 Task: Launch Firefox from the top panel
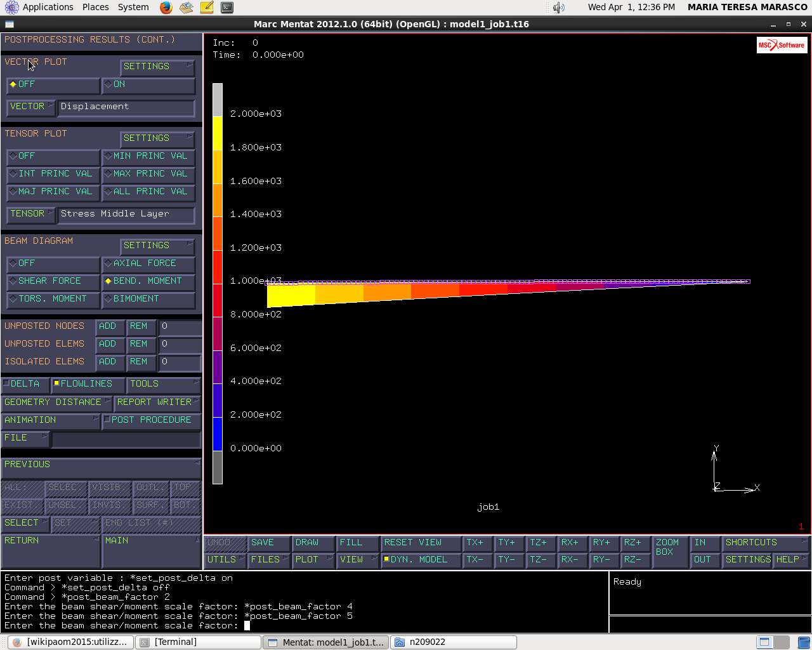(166, 8)
